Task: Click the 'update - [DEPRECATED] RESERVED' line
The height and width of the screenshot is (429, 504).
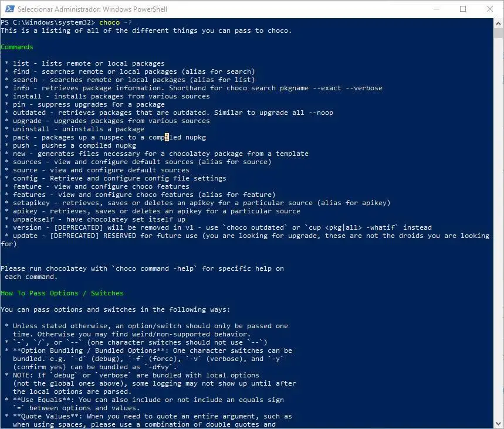Action: 245,240
